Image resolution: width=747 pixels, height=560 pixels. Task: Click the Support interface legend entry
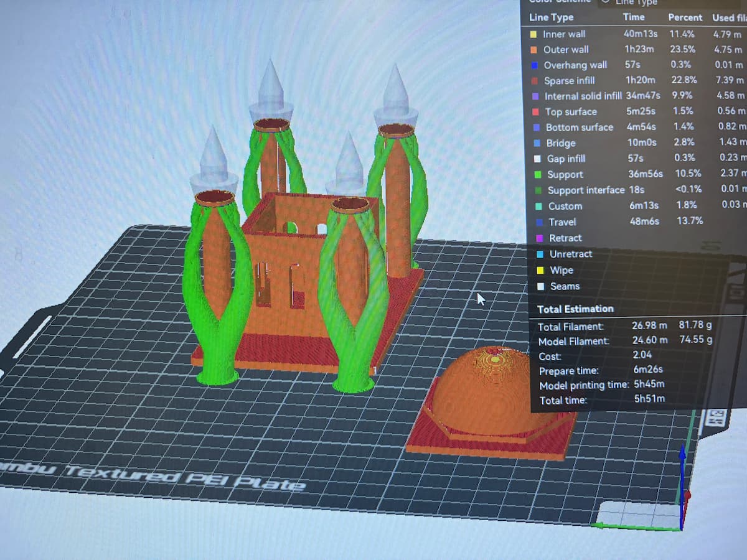[585, 190]
